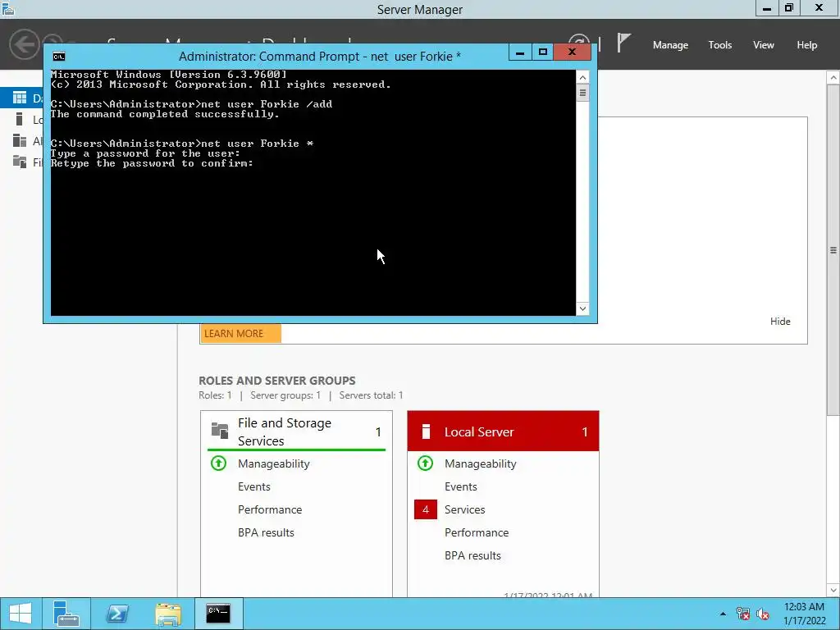
Task: Click Command Prompt scrollbar up arrow
Action: (583, 78)
